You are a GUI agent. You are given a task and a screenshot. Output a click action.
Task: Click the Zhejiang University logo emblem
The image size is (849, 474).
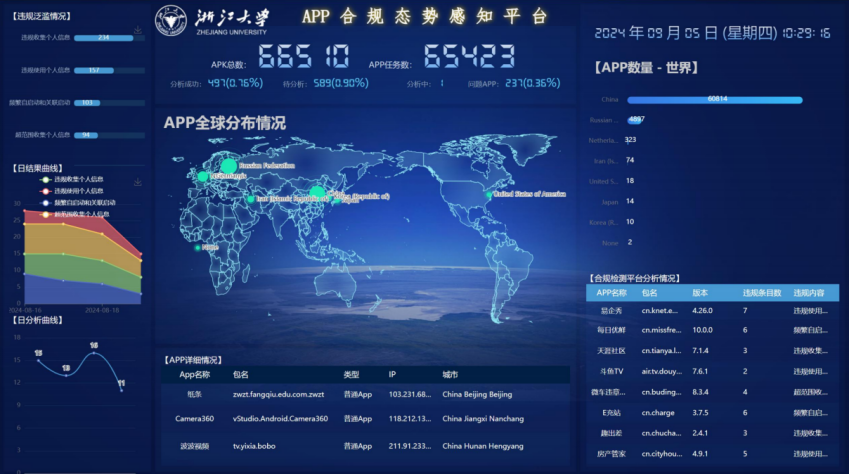point(171,20)
